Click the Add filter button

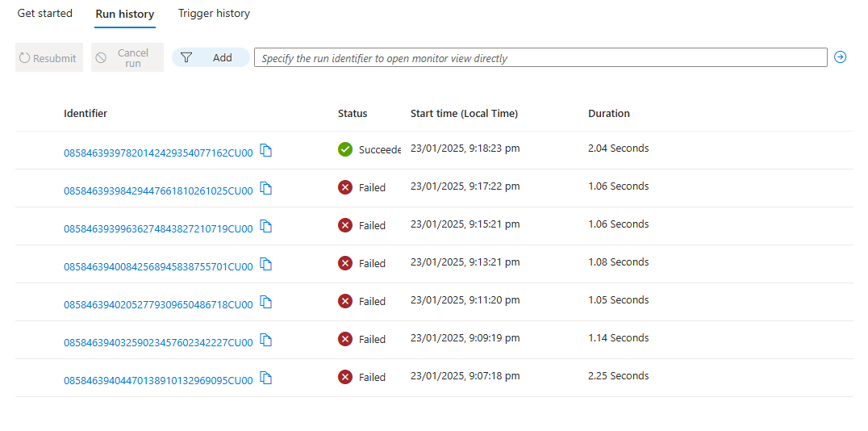pyautogui.click(x=211, y=57)
